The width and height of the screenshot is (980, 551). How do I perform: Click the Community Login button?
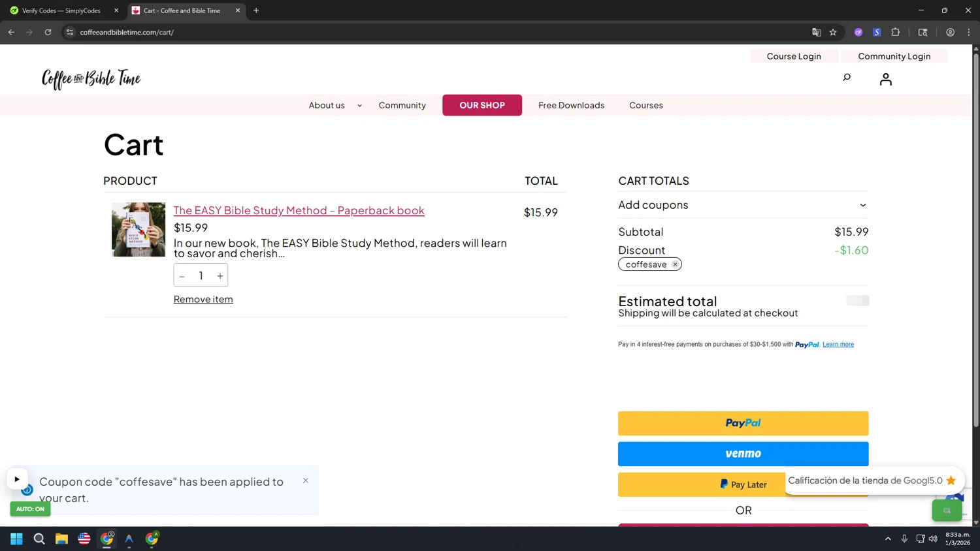click(894, 56)
